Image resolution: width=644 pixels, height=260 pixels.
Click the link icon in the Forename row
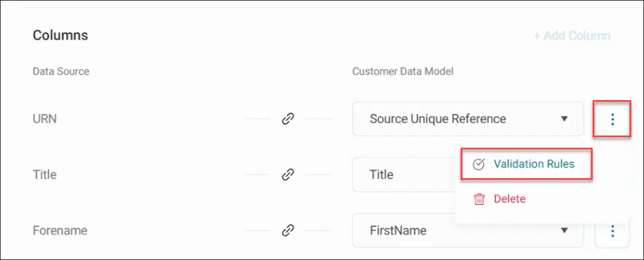point(288,230)
